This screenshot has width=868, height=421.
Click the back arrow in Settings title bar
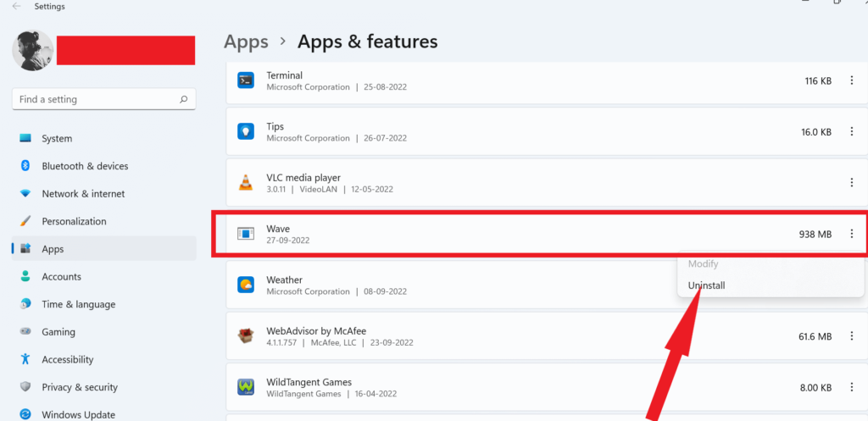point(17,7)
